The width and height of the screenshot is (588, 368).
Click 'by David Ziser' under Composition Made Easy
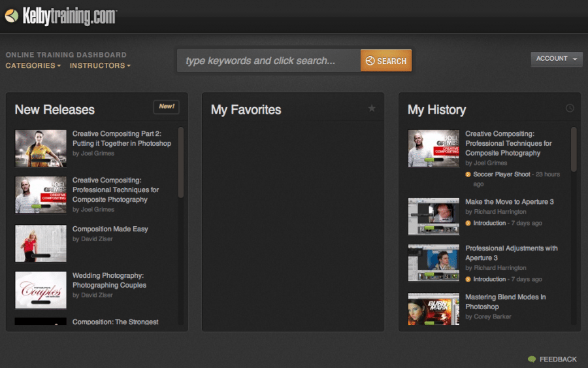(93, 239)
